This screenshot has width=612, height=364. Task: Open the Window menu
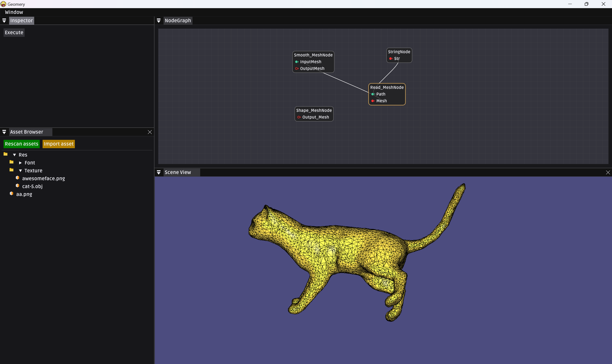(14, 12)
